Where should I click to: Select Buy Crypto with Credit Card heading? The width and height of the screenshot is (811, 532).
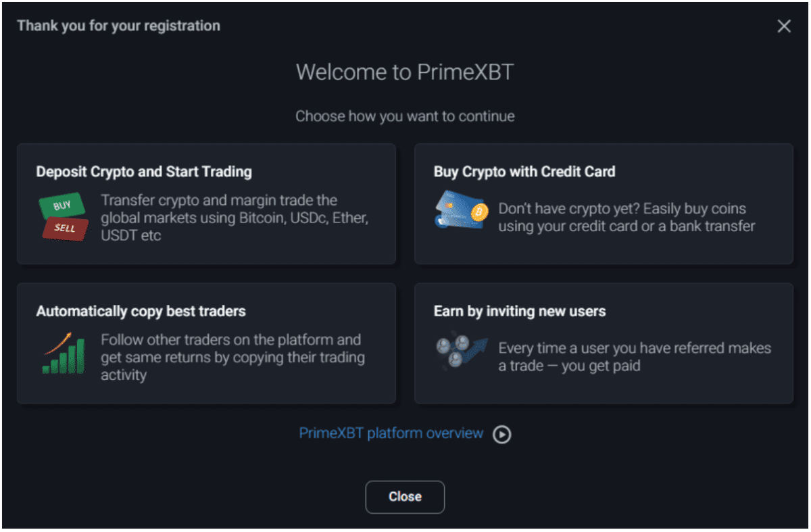(x=524, y=172)
